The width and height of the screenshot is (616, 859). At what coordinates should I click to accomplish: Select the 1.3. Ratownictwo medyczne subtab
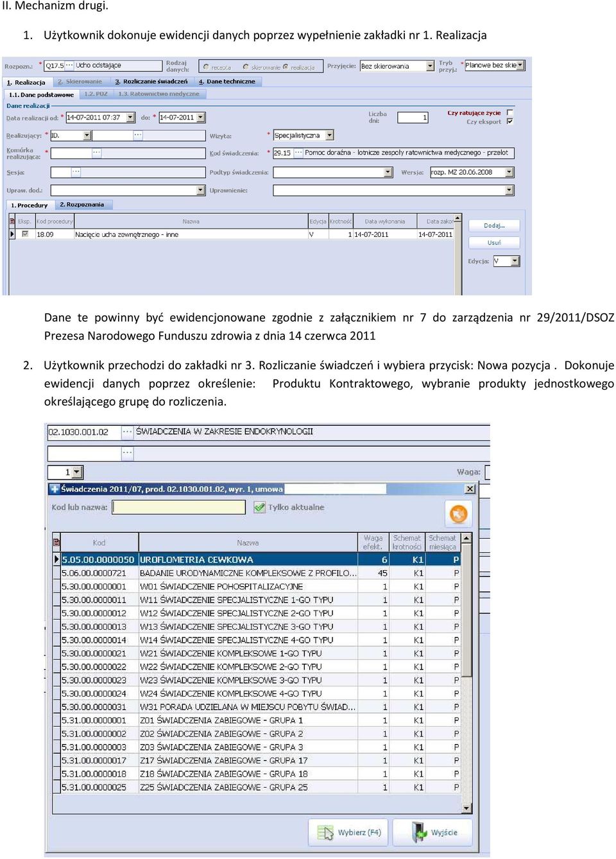point(158,94)
